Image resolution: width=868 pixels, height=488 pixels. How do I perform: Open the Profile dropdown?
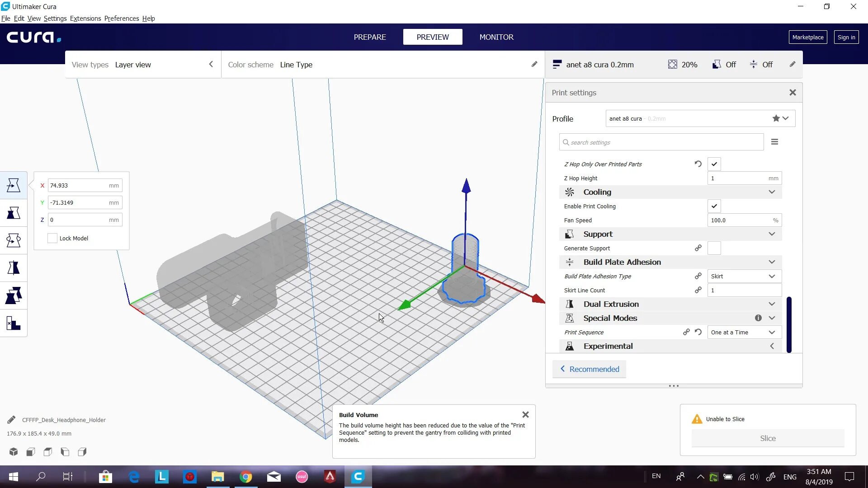700,118
